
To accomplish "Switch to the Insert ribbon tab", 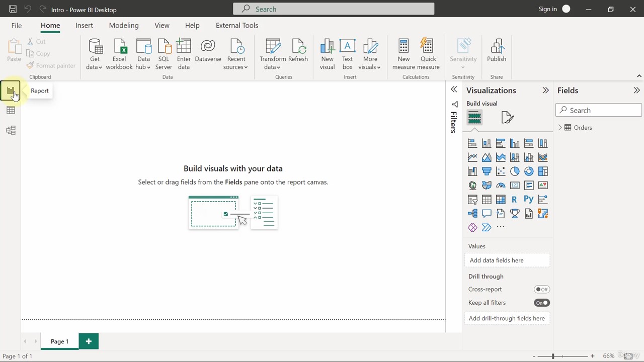I will pos(84,25).
